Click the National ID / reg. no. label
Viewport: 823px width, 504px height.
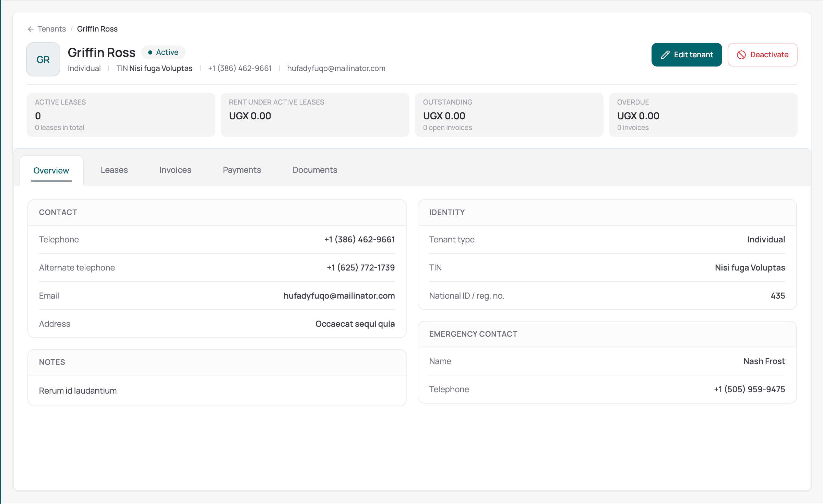tap(467, 296)
